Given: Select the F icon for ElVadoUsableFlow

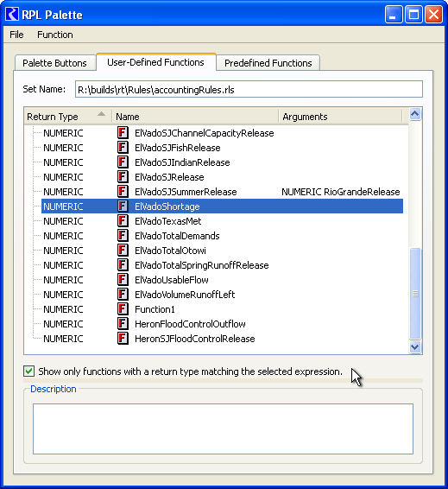Looking at the screenshot, I should (x=123, y=280).
